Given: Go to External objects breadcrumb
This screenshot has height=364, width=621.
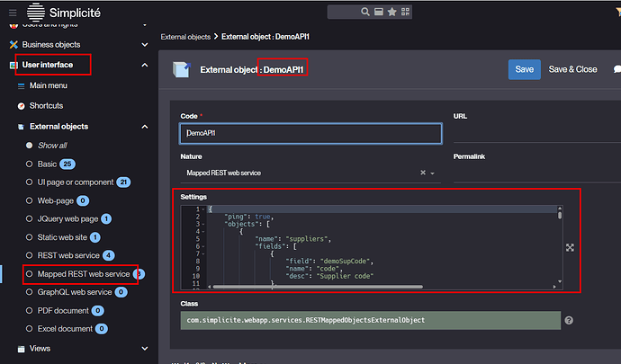Looking at the screenshot, I should [x=185, y=37].
